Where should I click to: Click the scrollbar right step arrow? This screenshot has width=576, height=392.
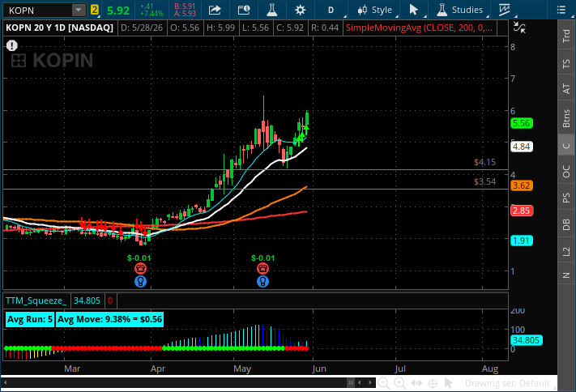pyautogui.click(x=370, y=383)
